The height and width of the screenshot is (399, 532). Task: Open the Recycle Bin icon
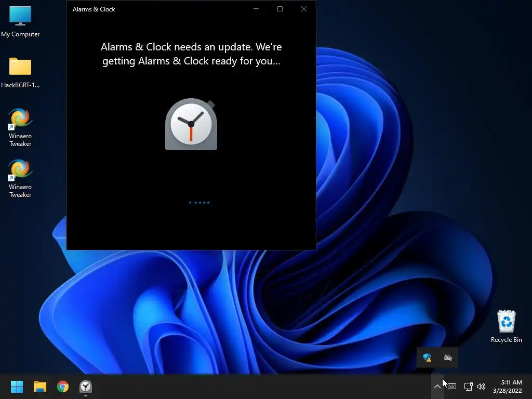506,326
